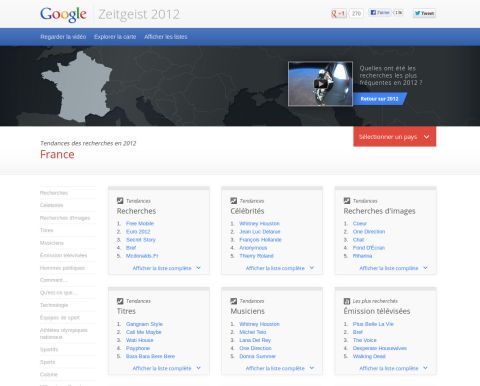Select Équipes de sport in the sidebar
Image resolution: width=480 pixels, height=386 pixels.
[x=60, y=318]
